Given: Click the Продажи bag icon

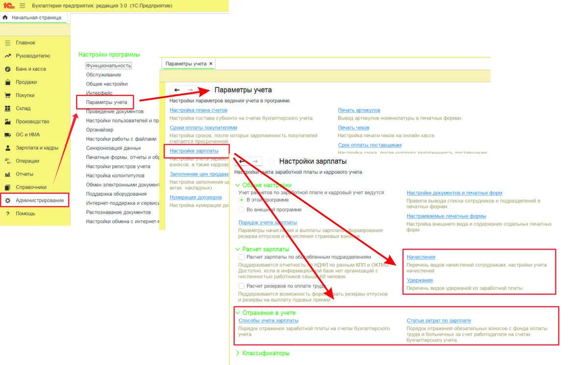Looking at the screenshot, I should 7,82.
